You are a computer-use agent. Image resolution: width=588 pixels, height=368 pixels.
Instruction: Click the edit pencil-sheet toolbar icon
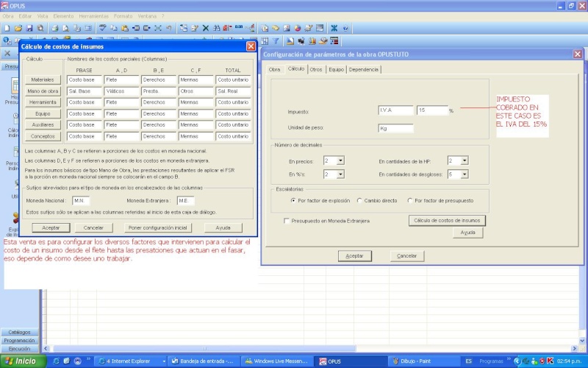coord(195,28)
